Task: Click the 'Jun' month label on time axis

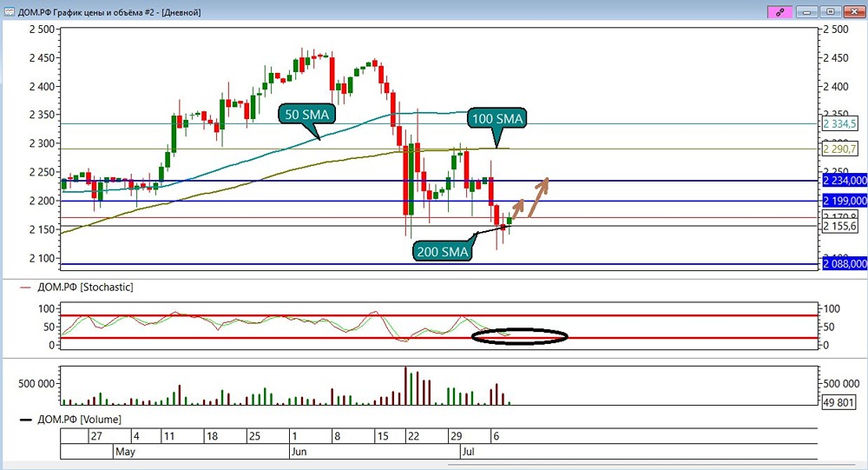Action: (x=299, y=452)
